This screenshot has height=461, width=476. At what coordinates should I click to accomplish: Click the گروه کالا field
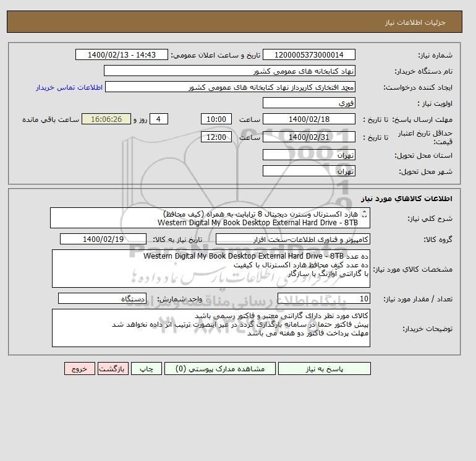[x=293, y=239]
